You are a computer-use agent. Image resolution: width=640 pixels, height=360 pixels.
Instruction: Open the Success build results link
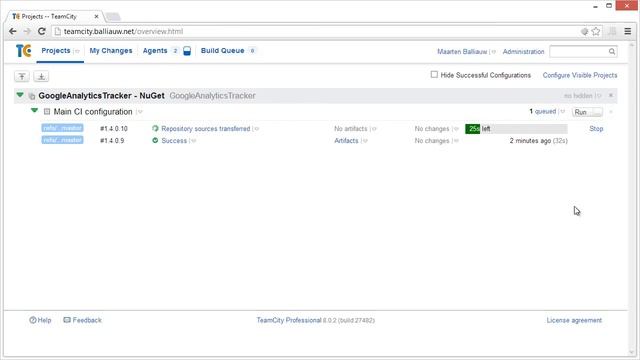[x=174, y=140]
